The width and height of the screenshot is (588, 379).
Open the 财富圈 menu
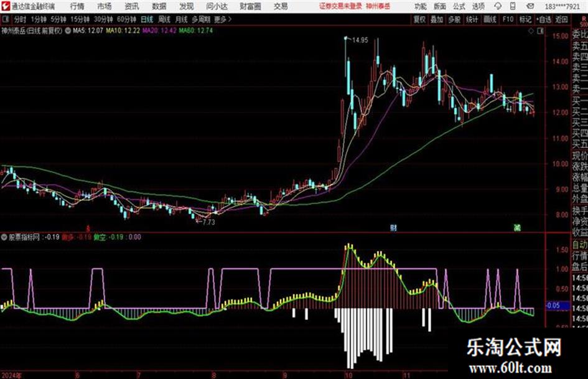coord(251,6)
